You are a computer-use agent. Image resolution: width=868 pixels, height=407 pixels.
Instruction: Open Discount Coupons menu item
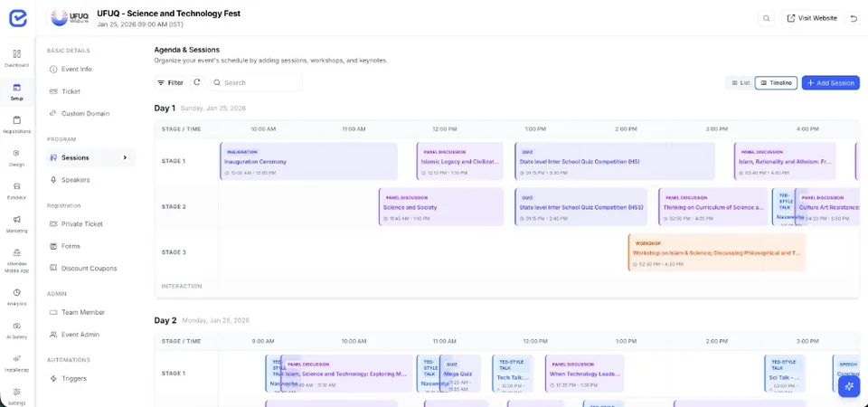90,268
